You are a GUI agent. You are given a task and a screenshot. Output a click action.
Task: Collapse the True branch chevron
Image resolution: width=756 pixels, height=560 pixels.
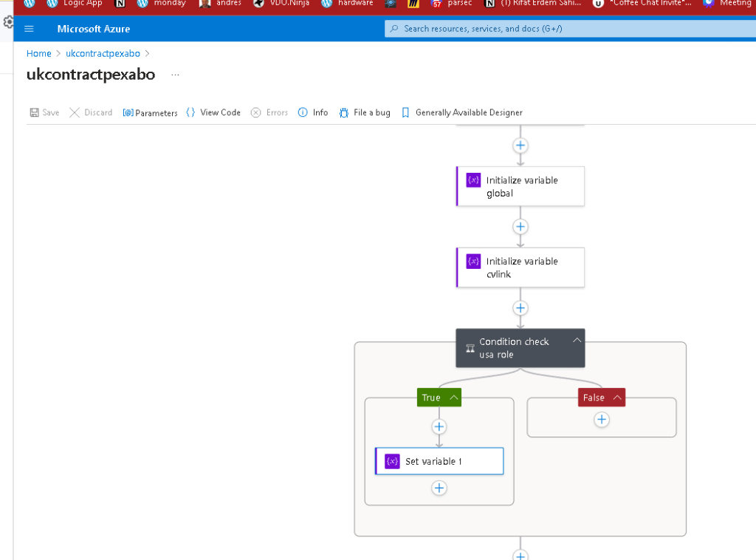click(454, 397)
